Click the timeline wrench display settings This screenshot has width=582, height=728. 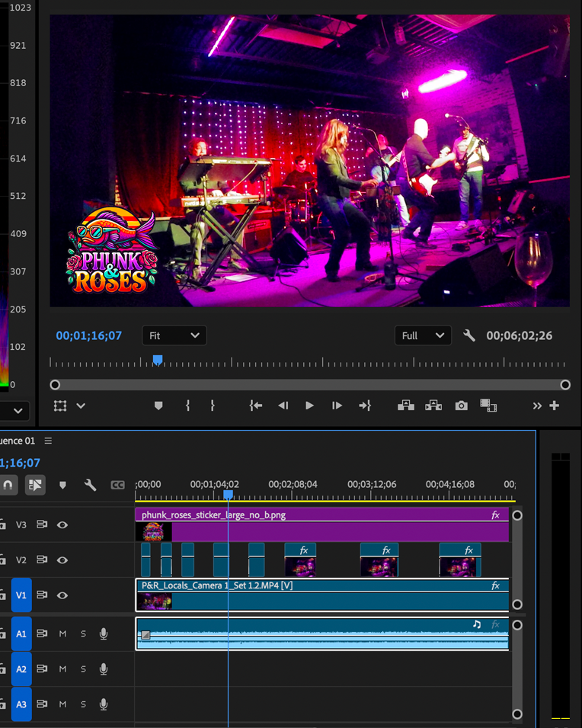[90, 485]
